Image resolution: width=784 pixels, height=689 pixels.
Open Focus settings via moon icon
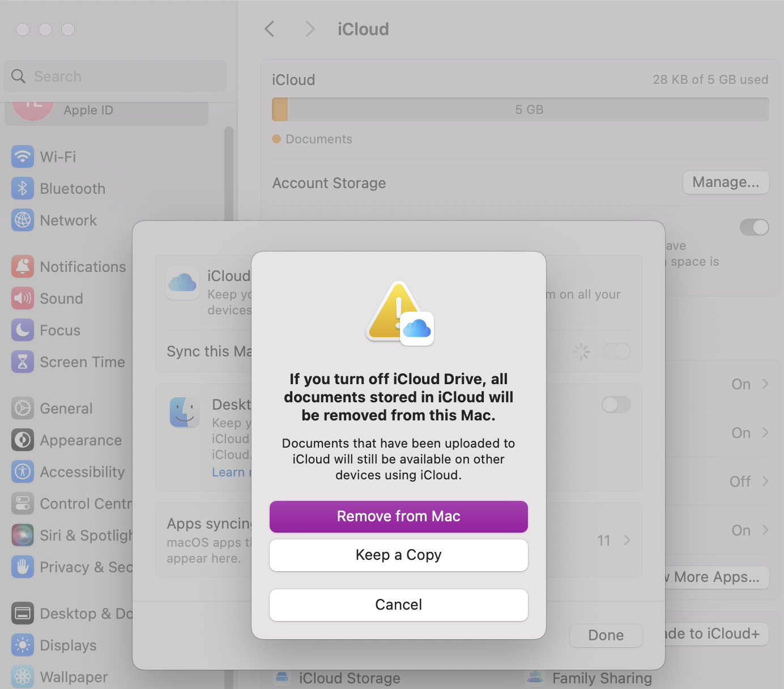pos(22,330)
